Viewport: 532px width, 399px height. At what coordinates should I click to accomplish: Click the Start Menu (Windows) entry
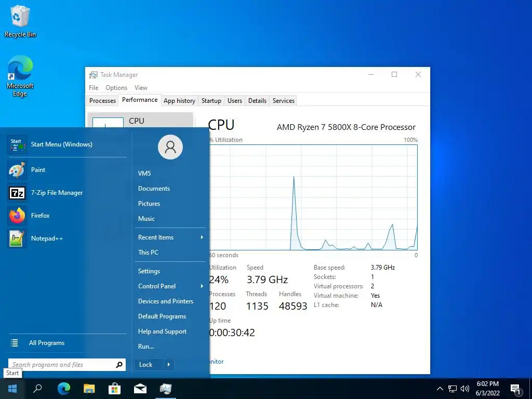[x=67, y=144]
